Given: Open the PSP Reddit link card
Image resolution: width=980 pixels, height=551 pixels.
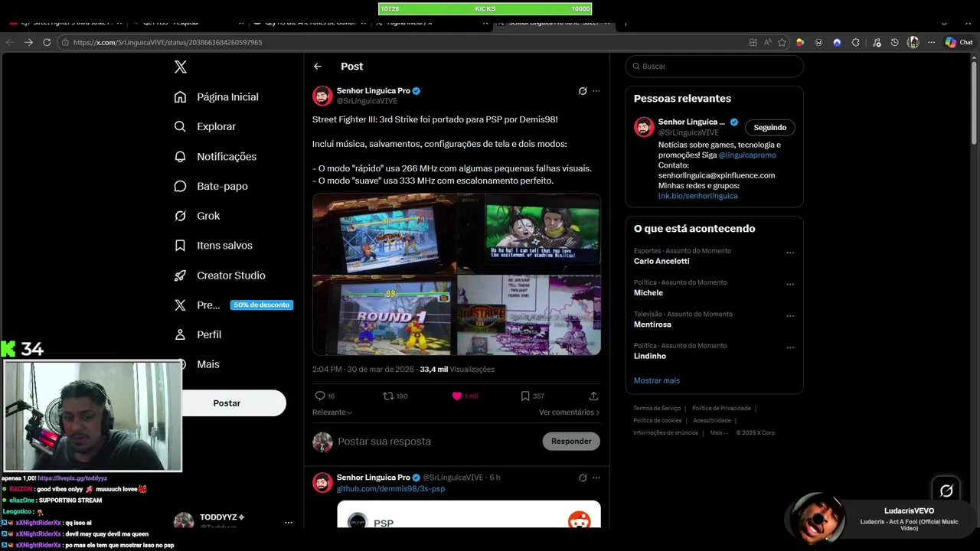Looking at the screenshot, I should (469, 515).
